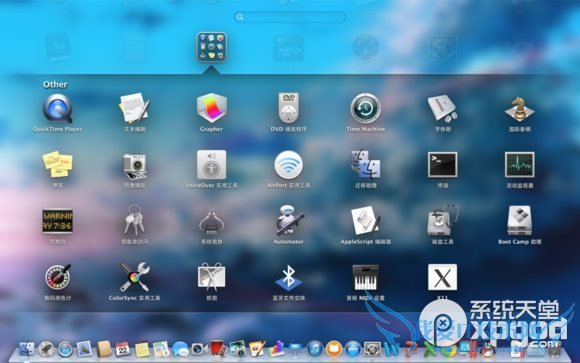Open the Console app with WARNING icon
Screen dimensions: 580x363
point(57,221)
